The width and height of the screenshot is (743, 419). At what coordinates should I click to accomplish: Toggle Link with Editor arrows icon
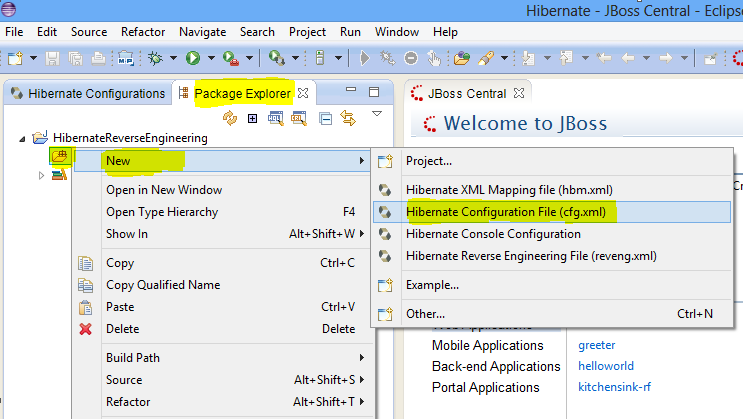pos(348,118)
